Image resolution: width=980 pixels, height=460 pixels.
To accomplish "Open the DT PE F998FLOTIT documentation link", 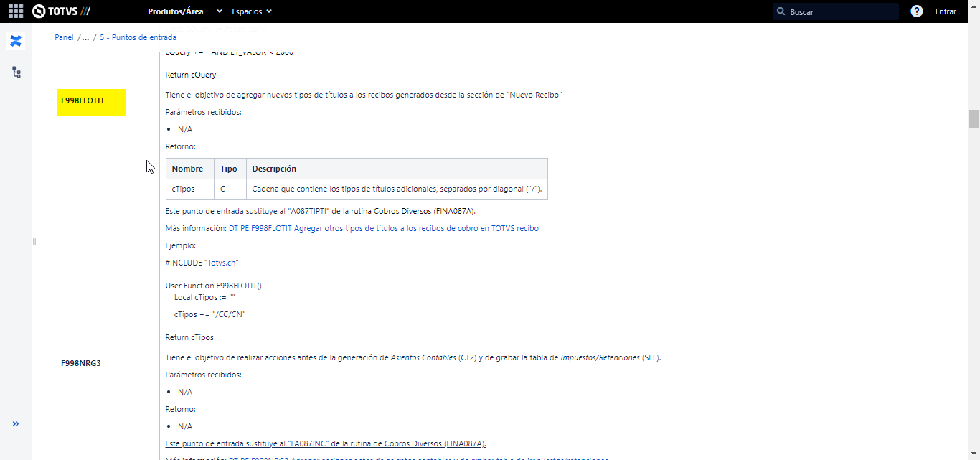I will pos(384,228).
